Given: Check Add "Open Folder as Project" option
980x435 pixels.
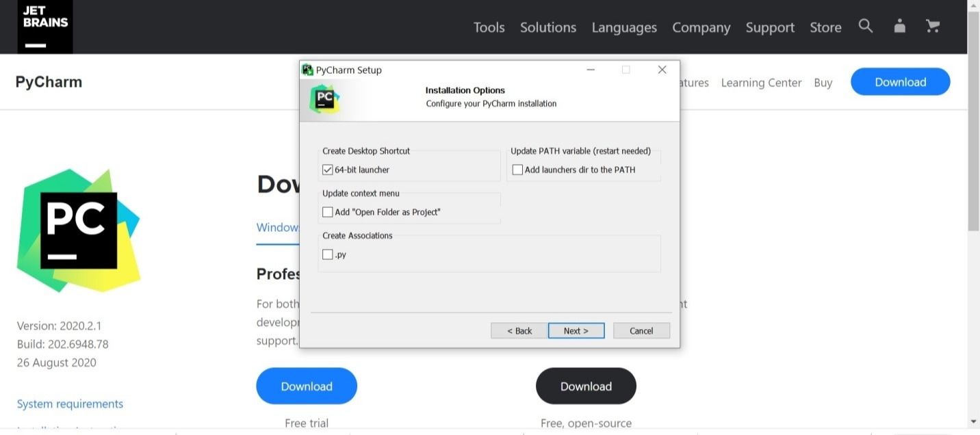Looking at the screenshot, I should (x=328, y=212).
